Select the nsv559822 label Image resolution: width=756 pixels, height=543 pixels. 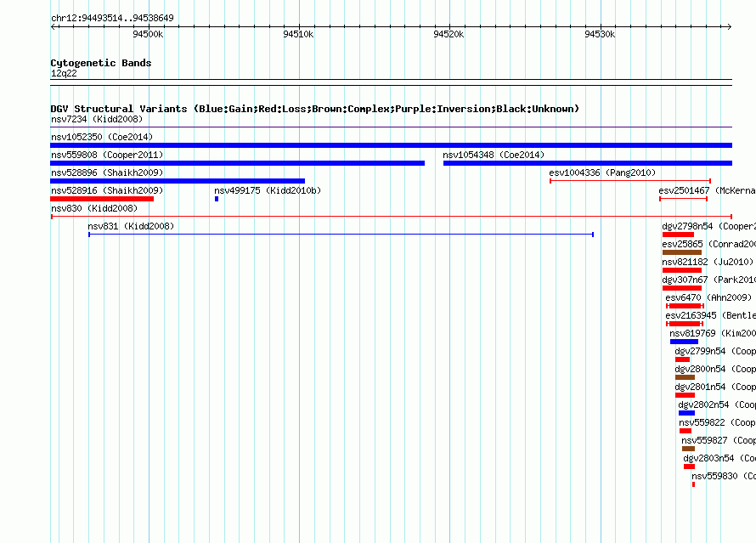[718, 422]
